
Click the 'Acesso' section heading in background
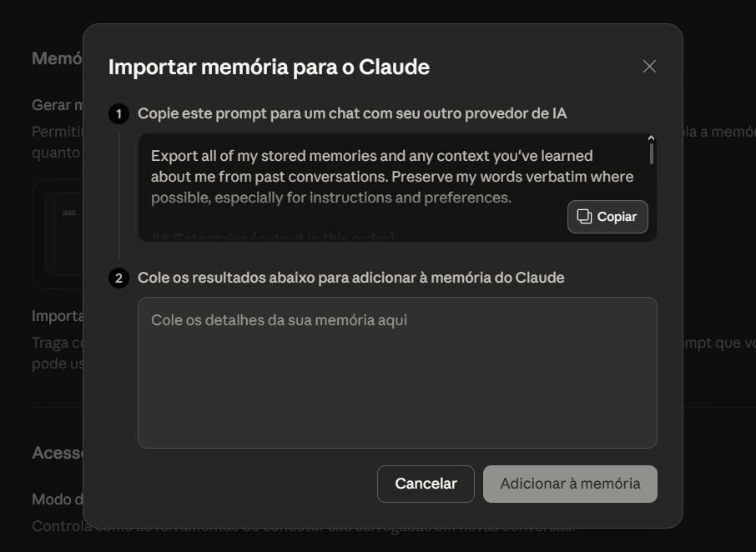tap(57, 453)
